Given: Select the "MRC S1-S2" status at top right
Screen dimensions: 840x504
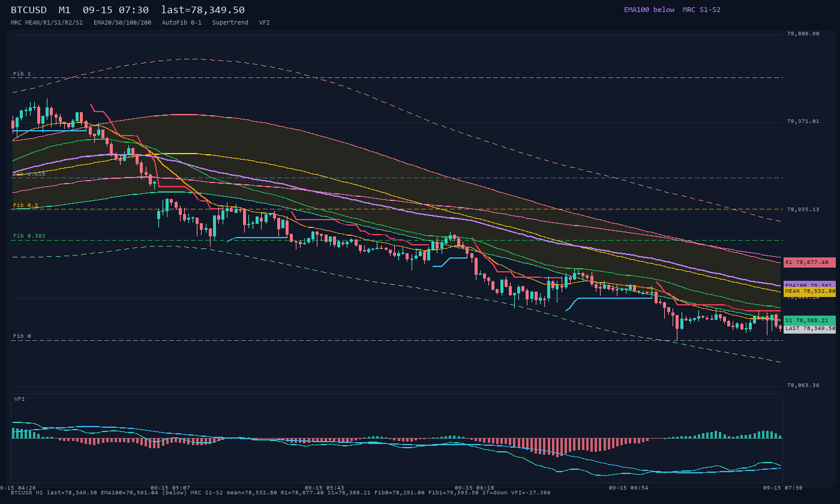Looking at the screenshot, I should (x=701, y=10).
